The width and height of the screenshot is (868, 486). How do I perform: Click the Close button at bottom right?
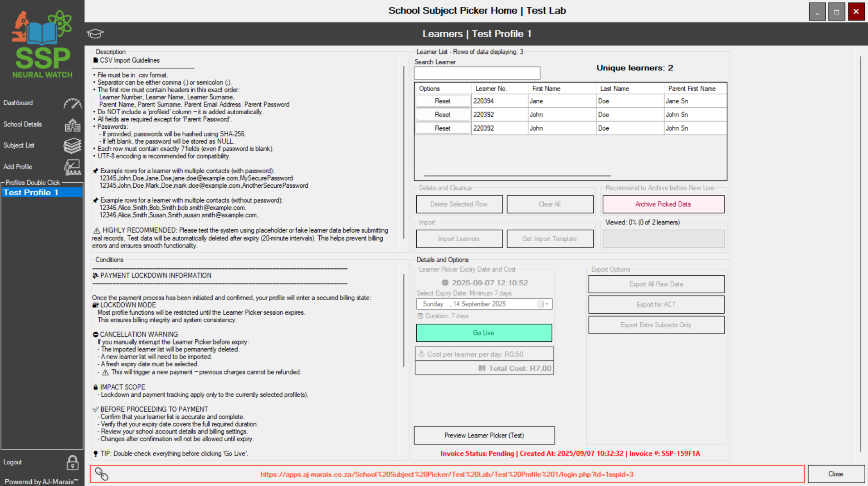835,474
